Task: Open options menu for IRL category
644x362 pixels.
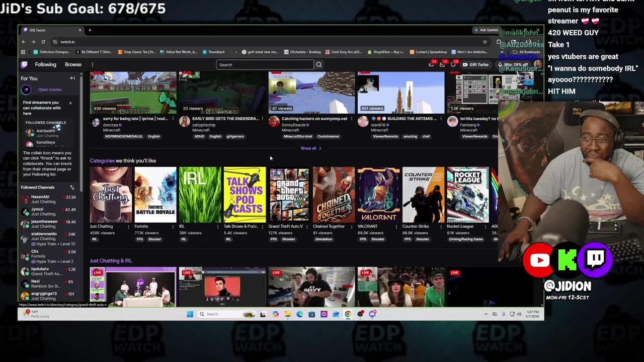Action: tap(217, 227)
